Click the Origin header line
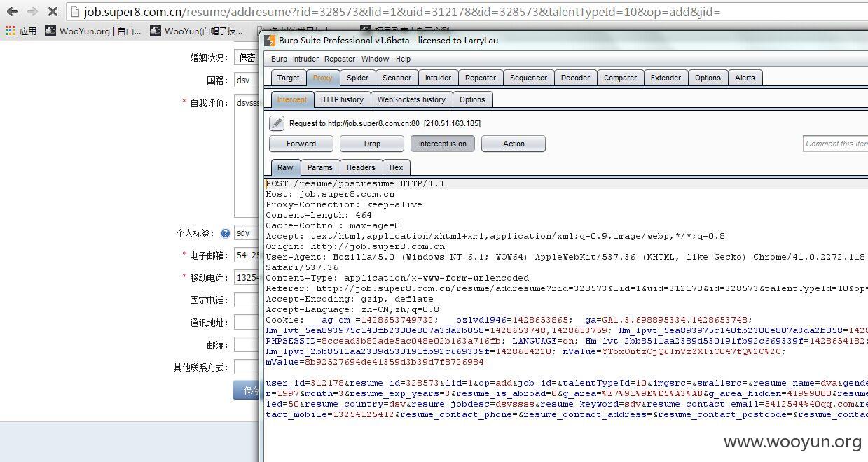Viewport: 868px width, 462px height. [x=355, y=246]
